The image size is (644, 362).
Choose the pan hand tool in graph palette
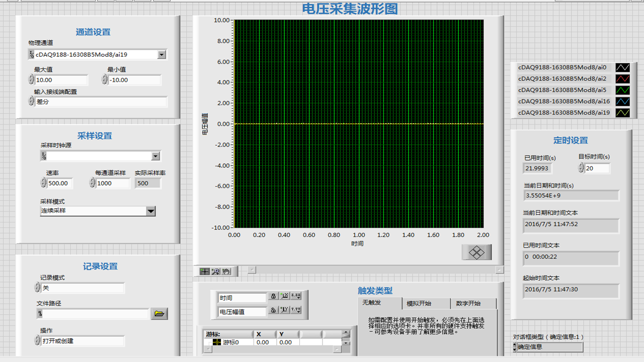(x=225, y=271)
